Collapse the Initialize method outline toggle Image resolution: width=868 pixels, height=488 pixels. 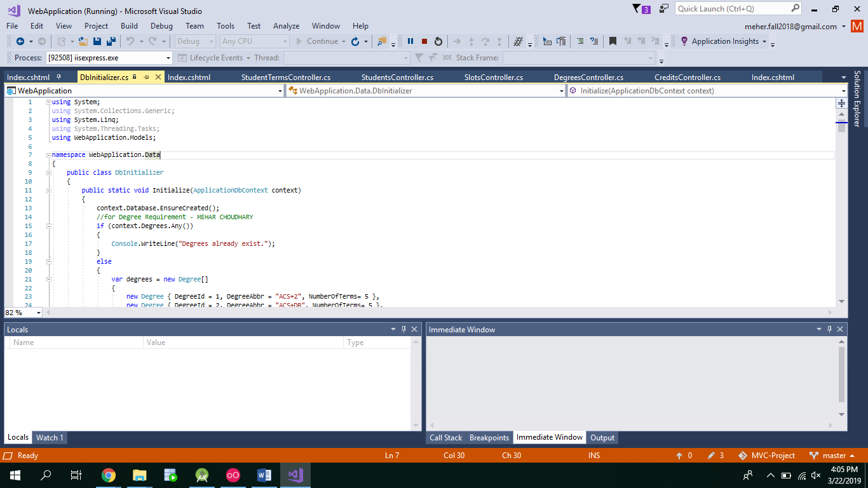tap(48, 191)
